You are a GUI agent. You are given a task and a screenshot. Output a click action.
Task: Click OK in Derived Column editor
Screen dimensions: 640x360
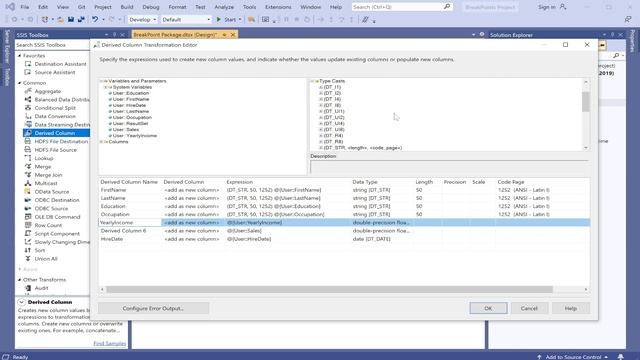pos(488,308)
